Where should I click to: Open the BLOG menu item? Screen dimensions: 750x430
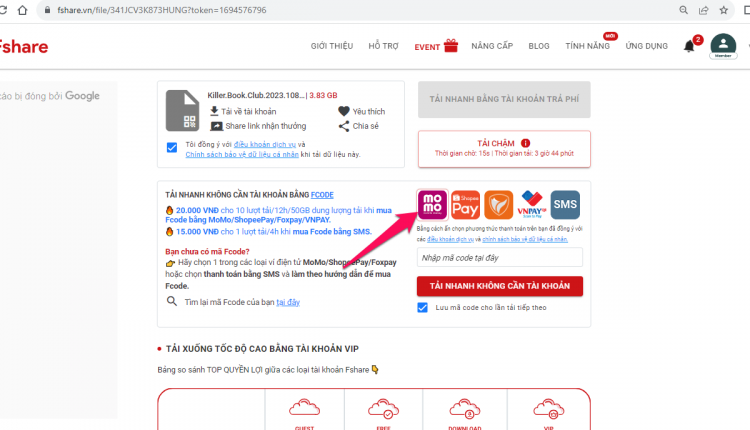[539, 46]
